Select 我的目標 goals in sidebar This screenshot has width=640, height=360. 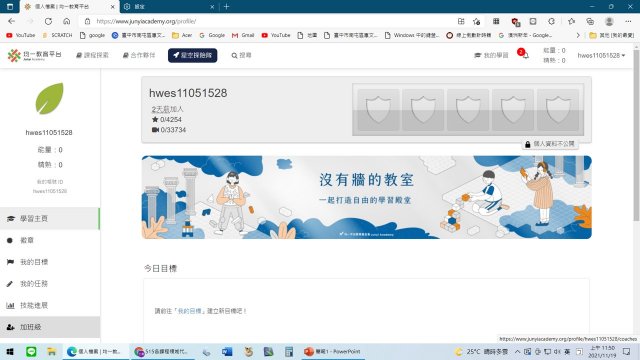coord(50,262)
